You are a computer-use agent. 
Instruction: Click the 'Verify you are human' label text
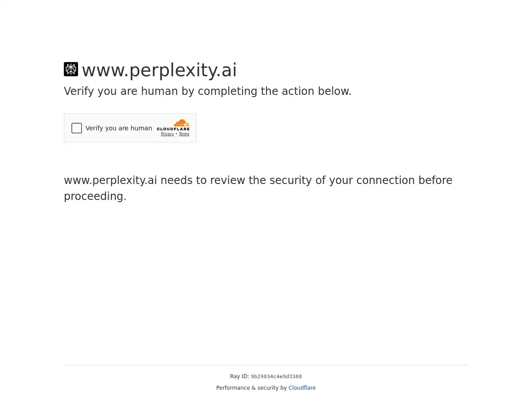click(119, 128)
